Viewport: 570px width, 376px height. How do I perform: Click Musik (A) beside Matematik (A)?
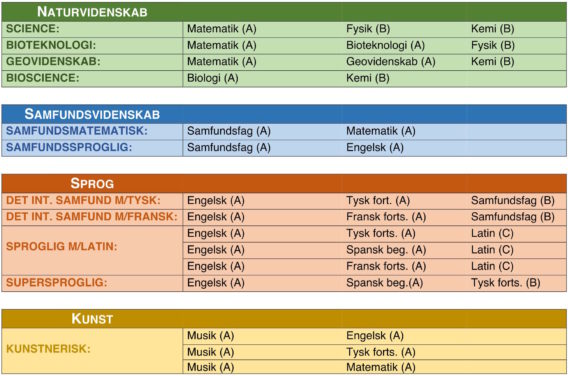(x=210, y=367)
